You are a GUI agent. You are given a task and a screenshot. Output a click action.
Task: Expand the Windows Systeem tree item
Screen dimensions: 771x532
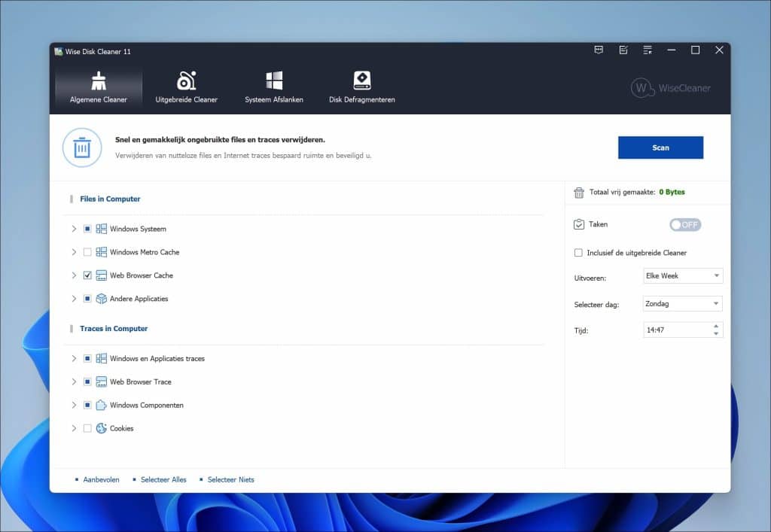click(74, 229)
